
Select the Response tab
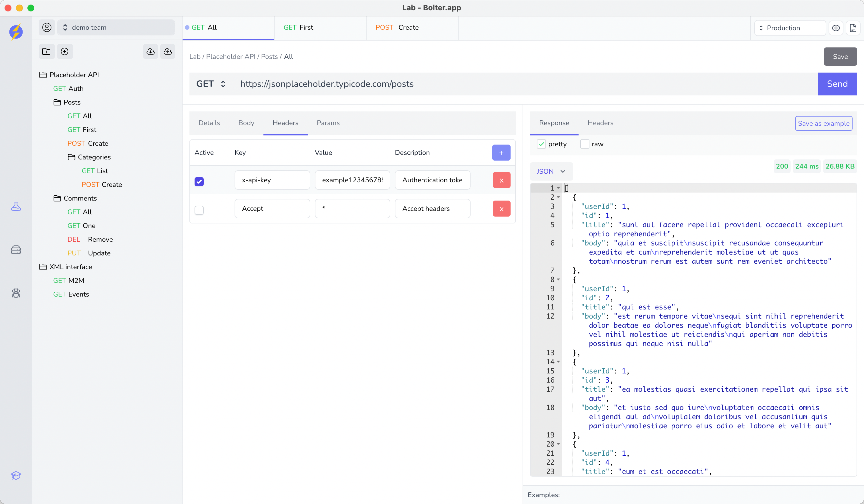(x=554, y=123)
